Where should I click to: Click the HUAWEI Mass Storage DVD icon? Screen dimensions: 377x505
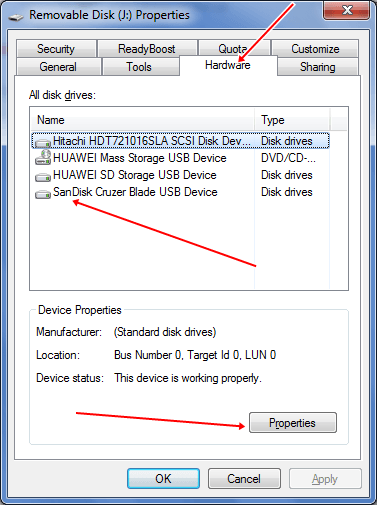(x=43, y=158)
